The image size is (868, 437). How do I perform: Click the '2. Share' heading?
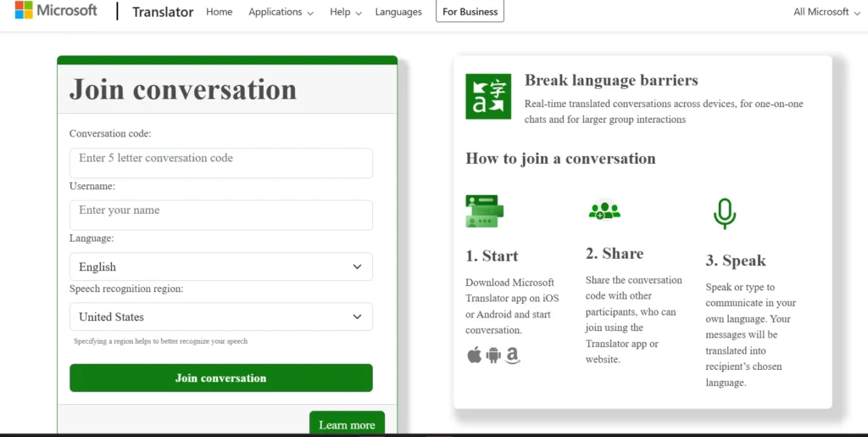[615, 254]
